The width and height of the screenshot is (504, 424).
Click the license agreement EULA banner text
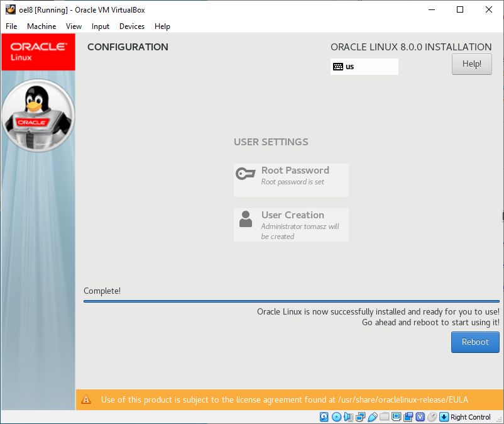(x=285, y=399)
